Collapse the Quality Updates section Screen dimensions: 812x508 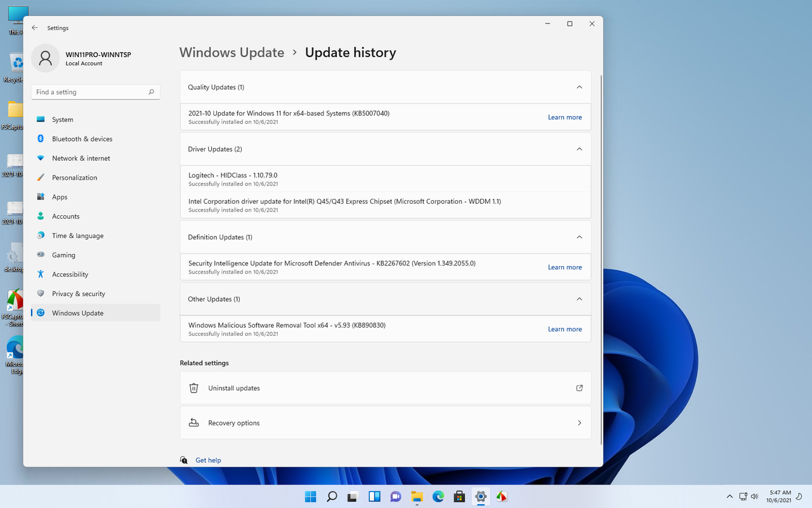[579, 87]
